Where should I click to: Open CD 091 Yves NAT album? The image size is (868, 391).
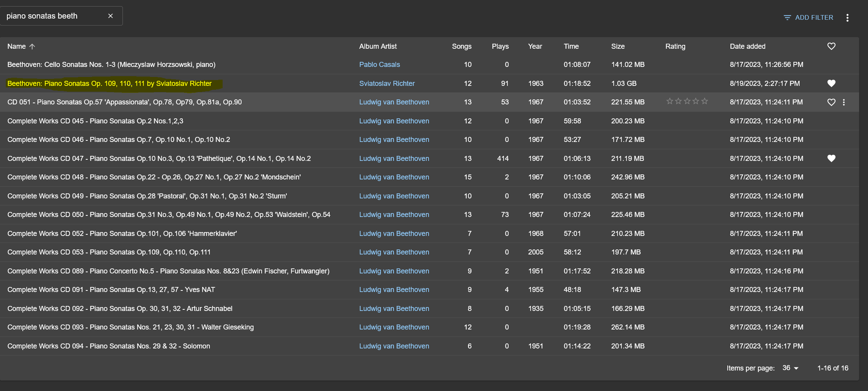[x=111, y=290]
